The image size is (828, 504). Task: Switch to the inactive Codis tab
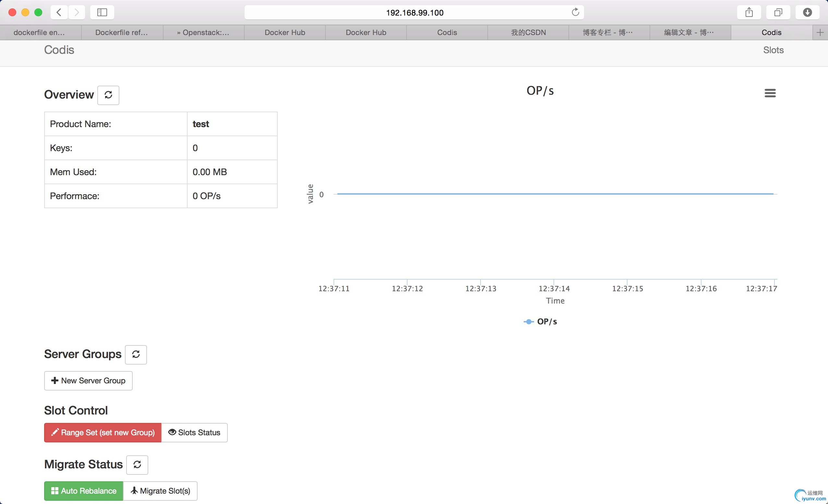pyautogui.click(x=447, y=32)
